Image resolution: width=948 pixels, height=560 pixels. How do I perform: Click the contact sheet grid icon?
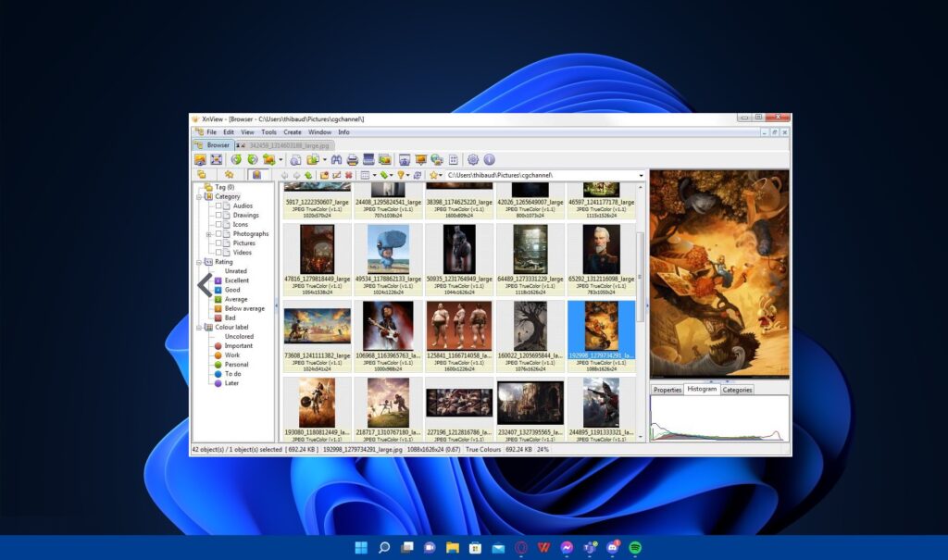click(454, 159)
